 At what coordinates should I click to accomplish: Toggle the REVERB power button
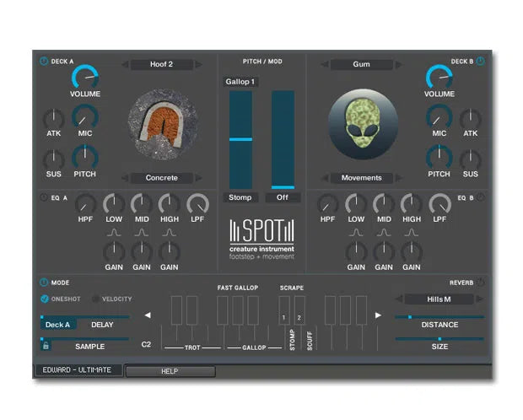point(480,283)
